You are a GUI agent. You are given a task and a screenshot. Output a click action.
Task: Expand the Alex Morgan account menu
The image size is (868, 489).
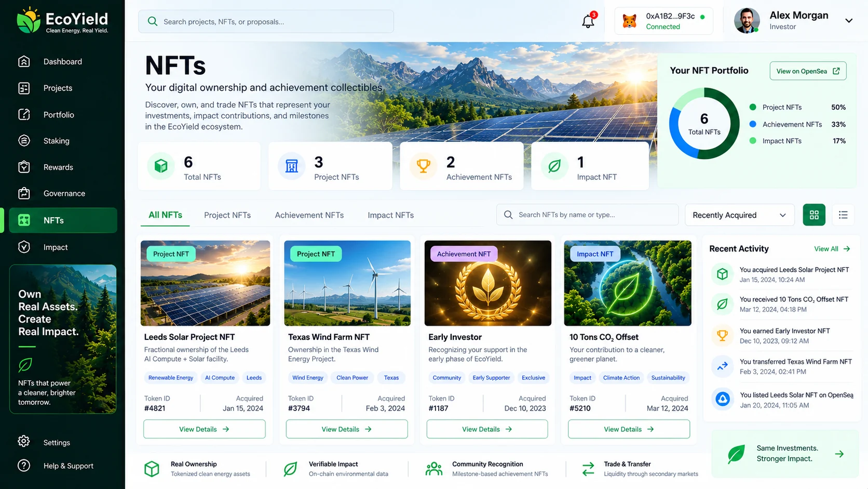pos(849,21)
